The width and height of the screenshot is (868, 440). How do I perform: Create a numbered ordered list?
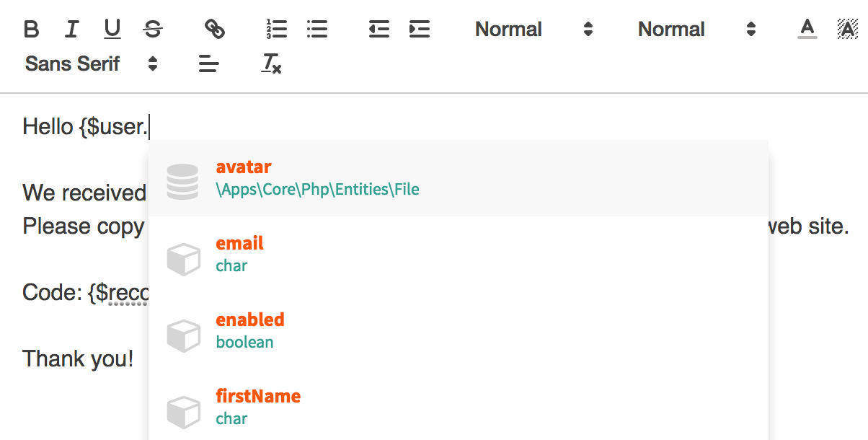point(276,30)
